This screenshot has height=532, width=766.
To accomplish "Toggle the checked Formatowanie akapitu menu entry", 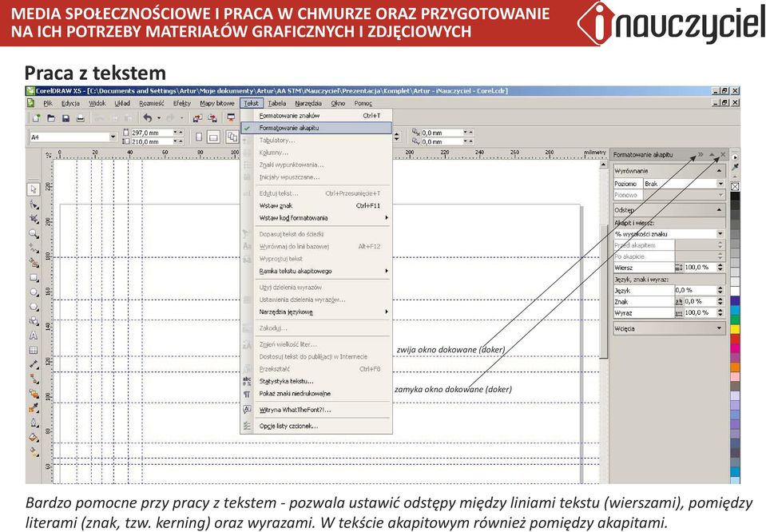I will tap(316, 128).
